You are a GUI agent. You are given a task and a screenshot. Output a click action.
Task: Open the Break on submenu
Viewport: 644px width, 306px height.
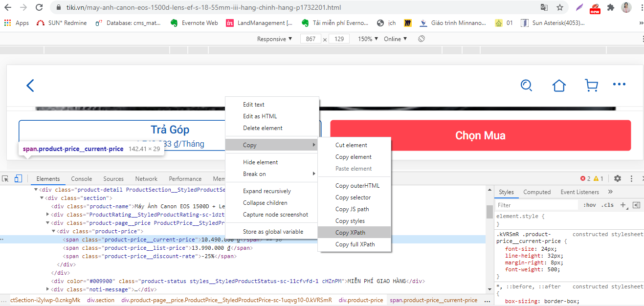click(272, 174)
